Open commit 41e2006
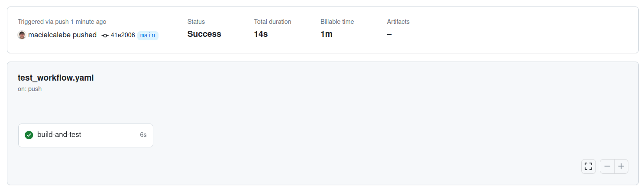The image size is (644, 189). point(123,36)
